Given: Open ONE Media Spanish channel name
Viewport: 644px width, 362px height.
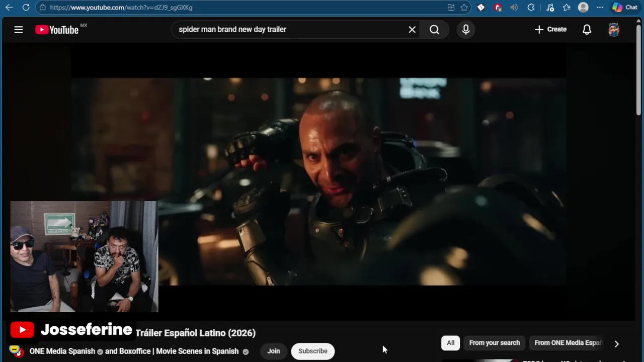Looking at the screenshot, I should point(62,351).
